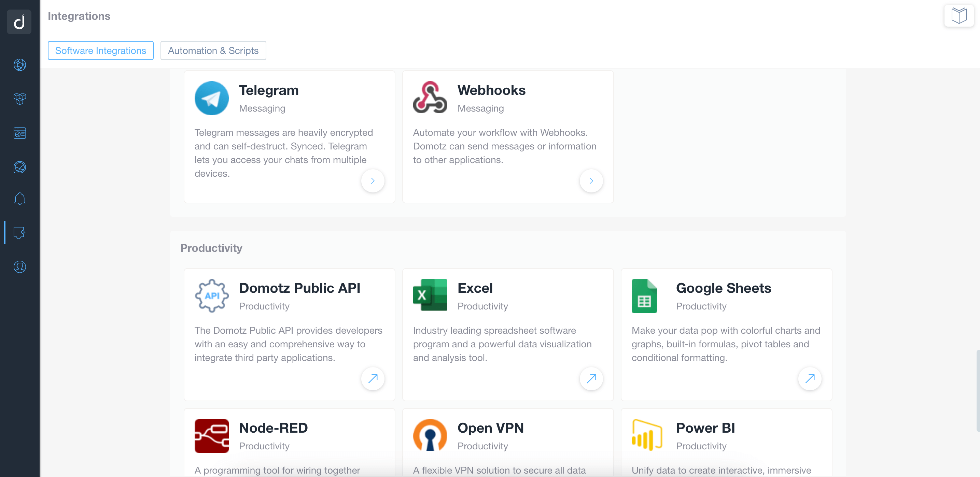Click the sidebar alerts bell icon
This screenshot has width=980, height=477.
click(19, 199)
